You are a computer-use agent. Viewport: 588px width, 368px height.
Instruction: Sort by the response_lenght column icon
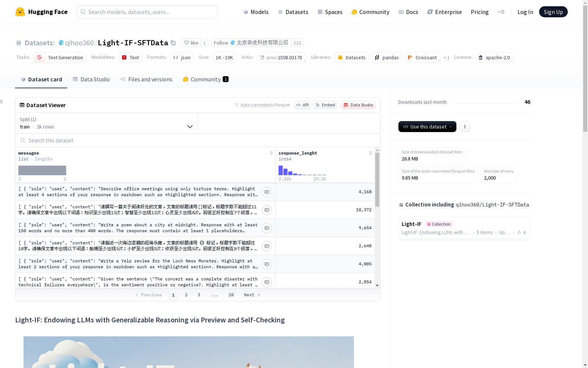(x=370, y=153)
